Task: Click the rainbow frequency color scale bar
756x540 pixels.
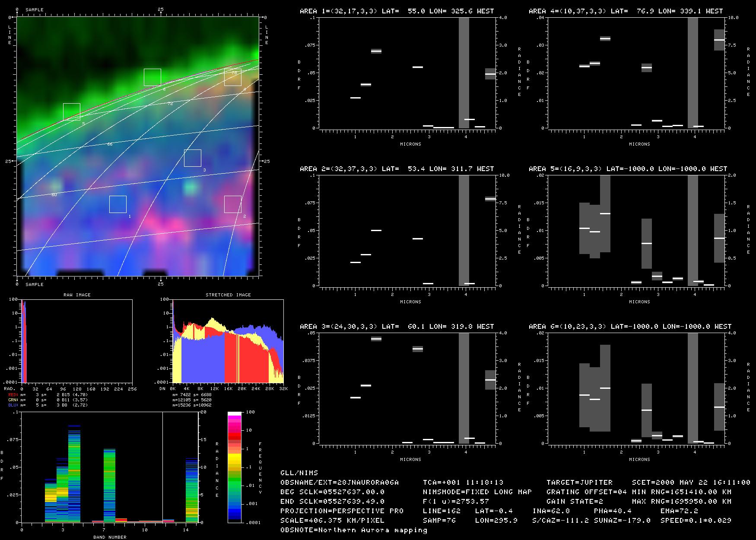Action: click(235, 467)
